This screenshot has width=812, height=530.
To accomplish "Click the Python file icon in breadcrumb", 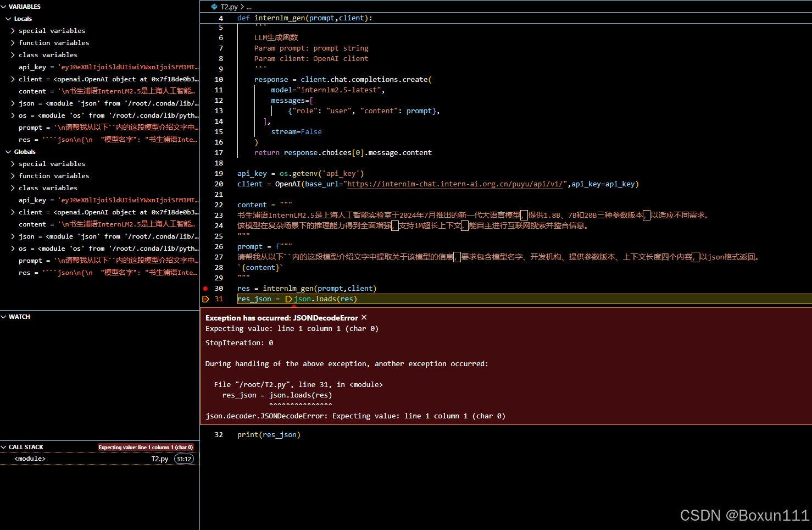I will tap(214, 7).
